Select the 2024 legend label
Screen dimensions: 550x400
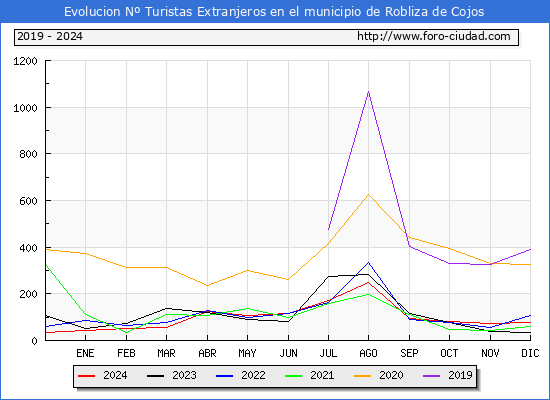tap(115, 375)
